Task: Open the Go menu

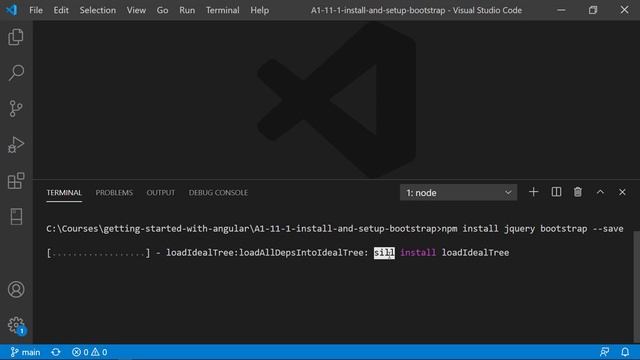Action: click(x=162, y=10)
